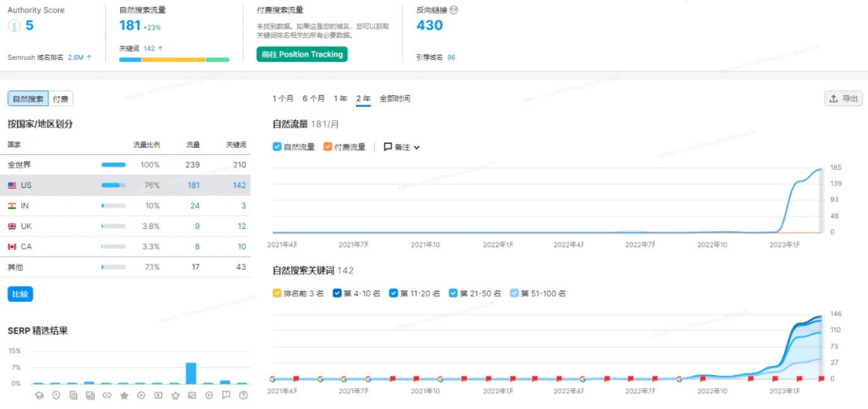Select the 全部时间 time range
The width and height of the screenshot is (868, 409).
[x=394, y=98]
